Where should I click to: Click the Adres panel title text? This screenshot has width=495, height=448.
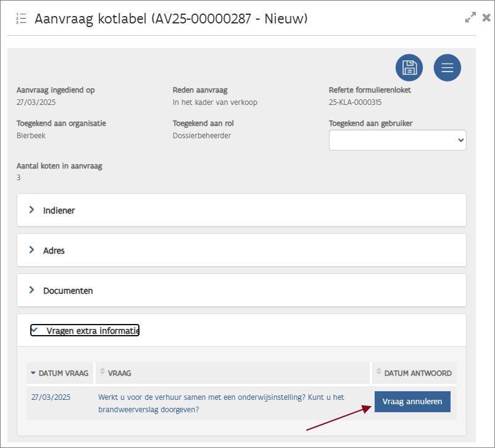click(54, 251)
